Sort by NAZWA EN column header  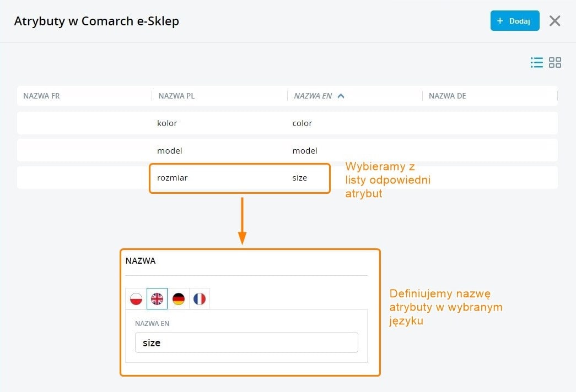click(313, 96)
